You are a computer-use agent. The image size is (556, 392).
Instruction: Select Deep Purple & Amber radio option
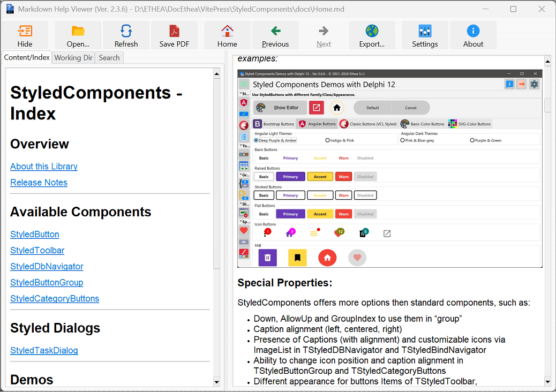click(275, 141)
